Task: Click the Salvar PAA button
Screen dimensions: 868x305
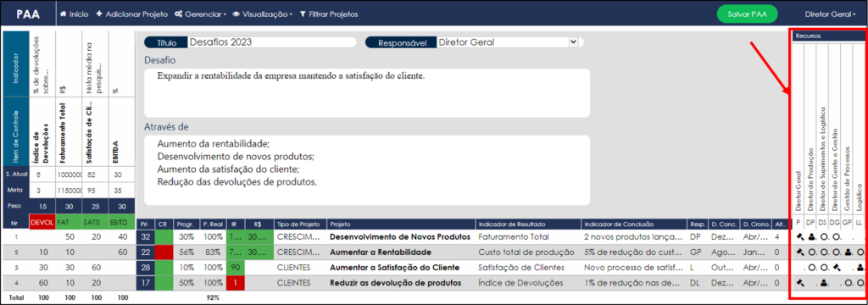Action: click(x=748, y=14)
